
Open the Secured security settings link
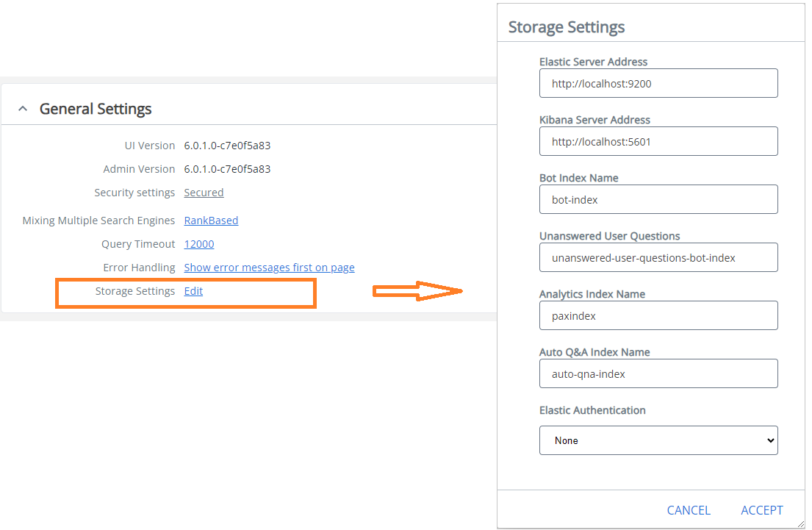coord(204,193)
